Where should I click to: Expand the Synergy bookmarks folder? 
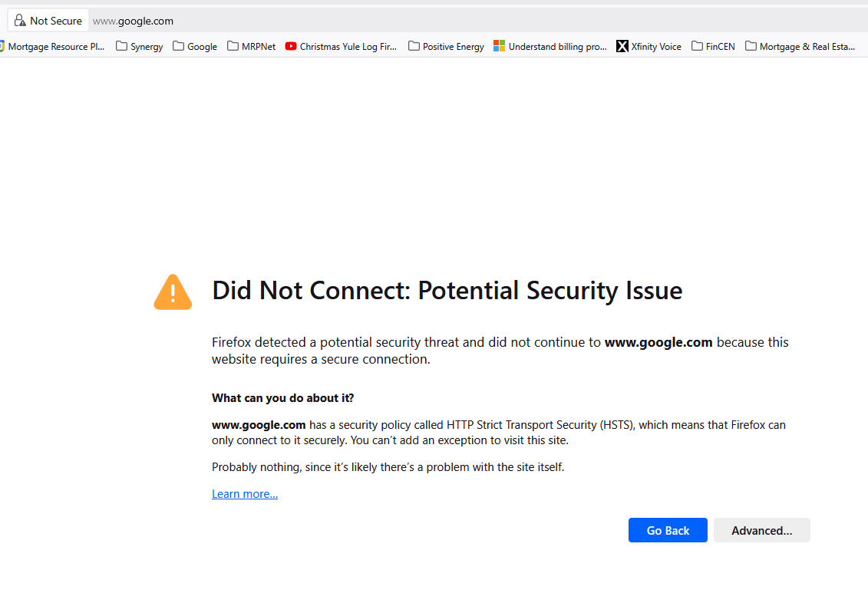[139, 47]
